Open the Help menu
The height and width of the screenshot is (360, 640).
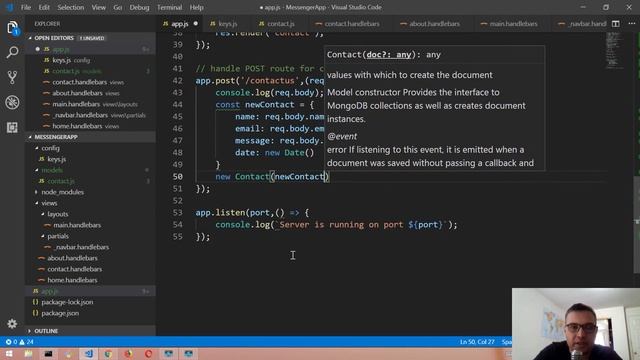coord(196,7)
